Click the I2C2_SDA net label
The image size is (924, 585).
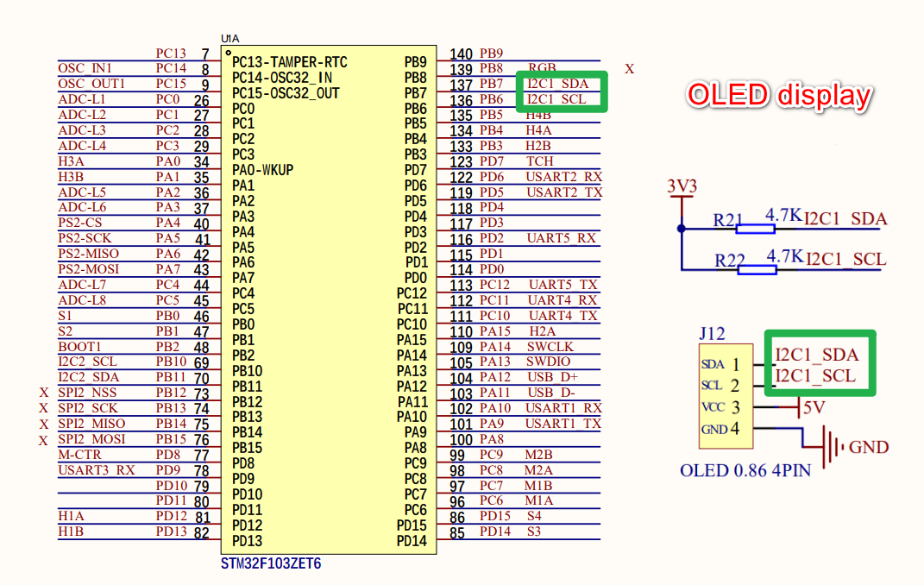point(88,377)
